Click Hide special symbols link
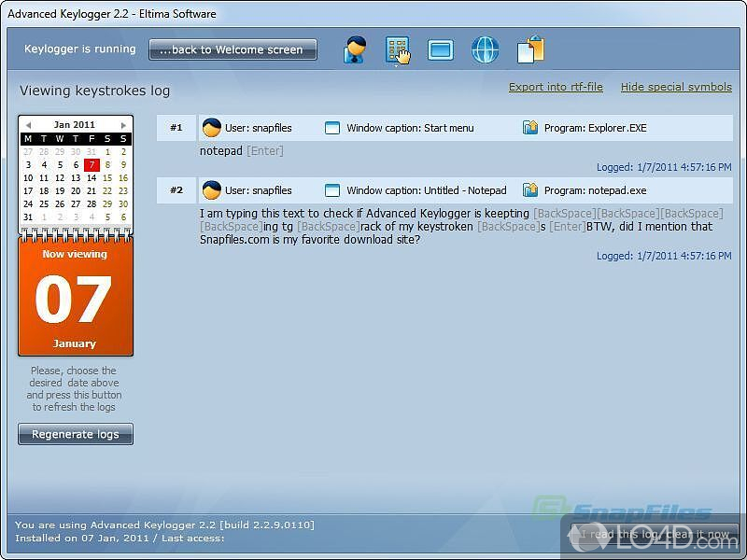This screenshot has width=747, height=560. click(x=676, y=87)
